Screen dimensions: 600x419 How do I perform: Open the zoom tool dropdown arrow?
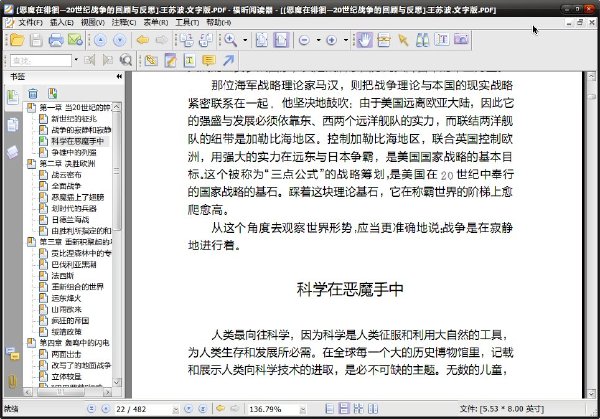(245, 40)
